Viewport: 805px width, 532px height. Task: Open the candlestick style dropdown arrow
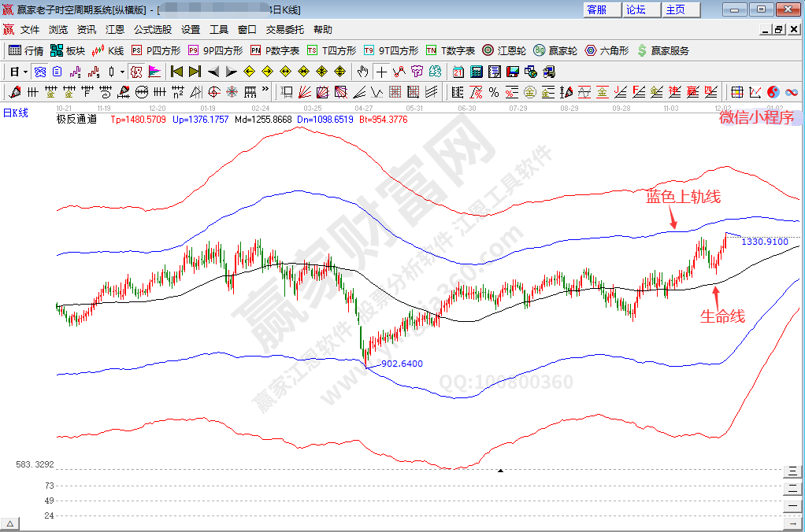point(122,72)
